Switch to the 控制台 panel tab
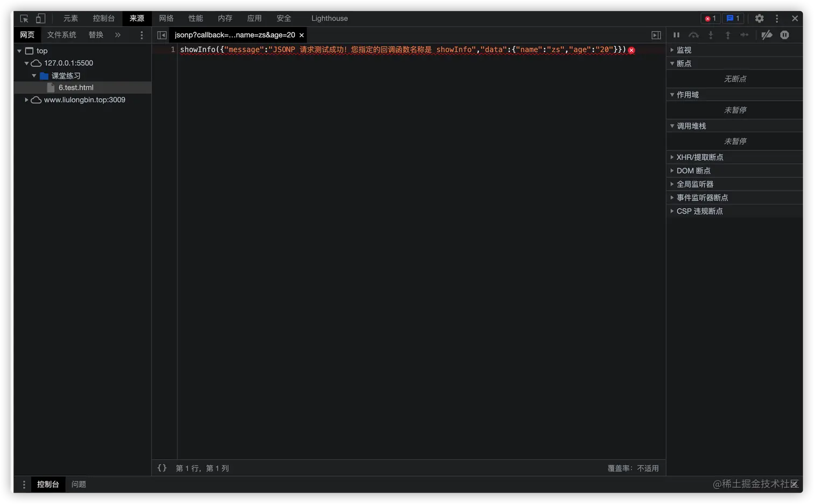814x504 pixels. tap(103, 18)
